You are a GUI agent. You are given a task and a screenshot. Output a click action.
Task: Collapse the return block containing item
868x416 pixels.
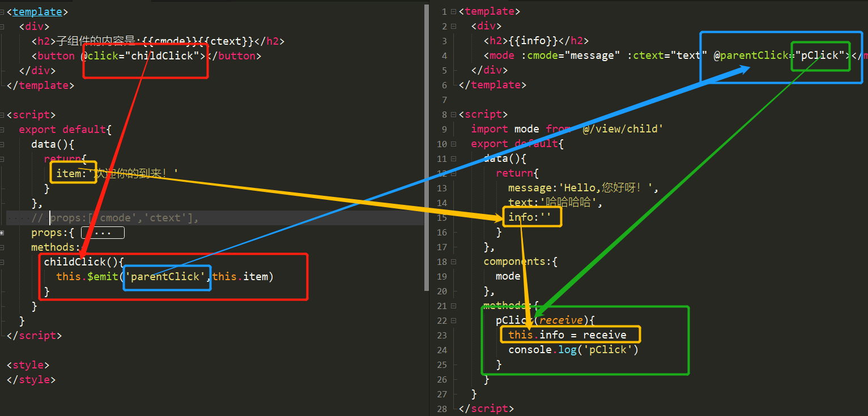click(x=2, y=159)
